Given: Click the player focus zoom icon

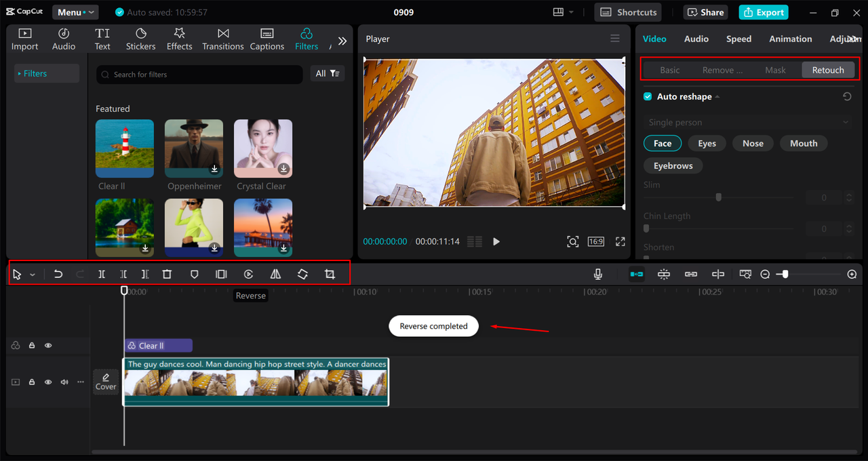Looking at the screenshot, I should (573, 241).
